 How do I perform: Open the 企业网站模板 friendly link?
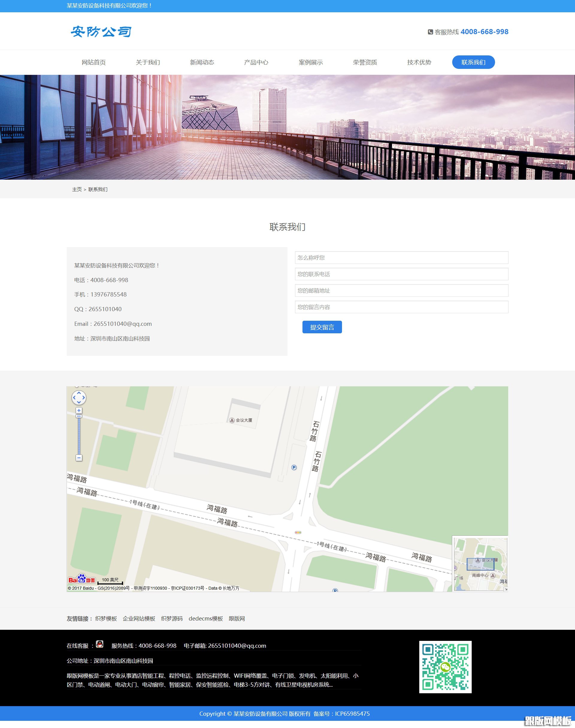tap(139, 619)
